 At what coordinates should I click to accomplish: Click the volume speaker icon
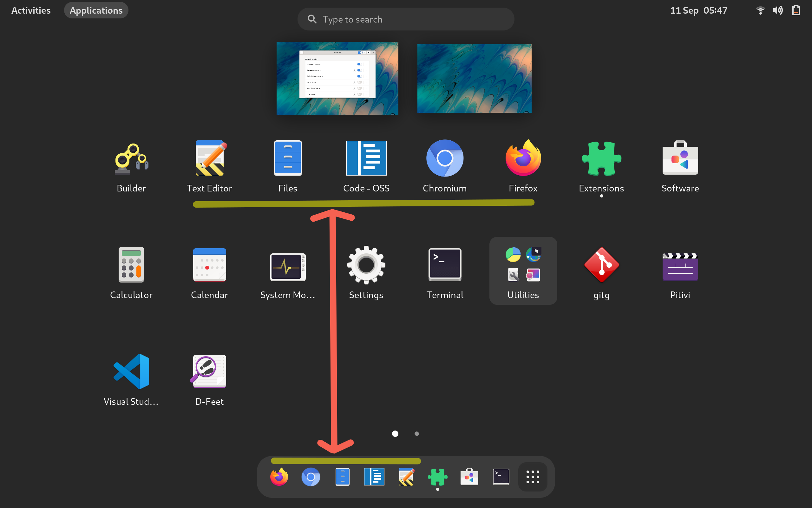[778, 10]
